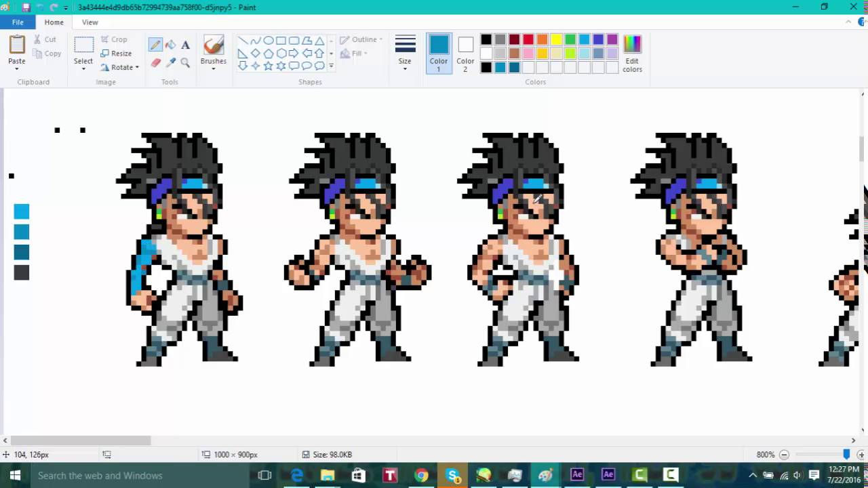Viewport: 868px width, 488px height.
Task: Click the zoom out minus button
Action: click(784, 455)
